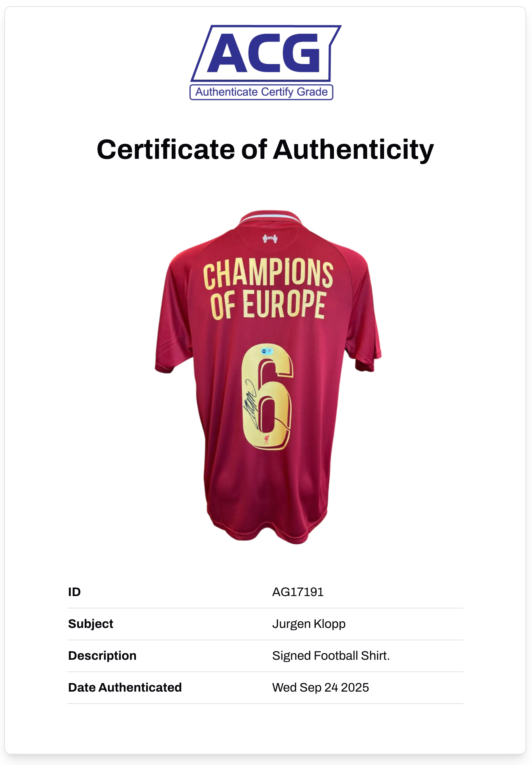Select the "Signed Football Shirt." description text

tap(331, 655)
